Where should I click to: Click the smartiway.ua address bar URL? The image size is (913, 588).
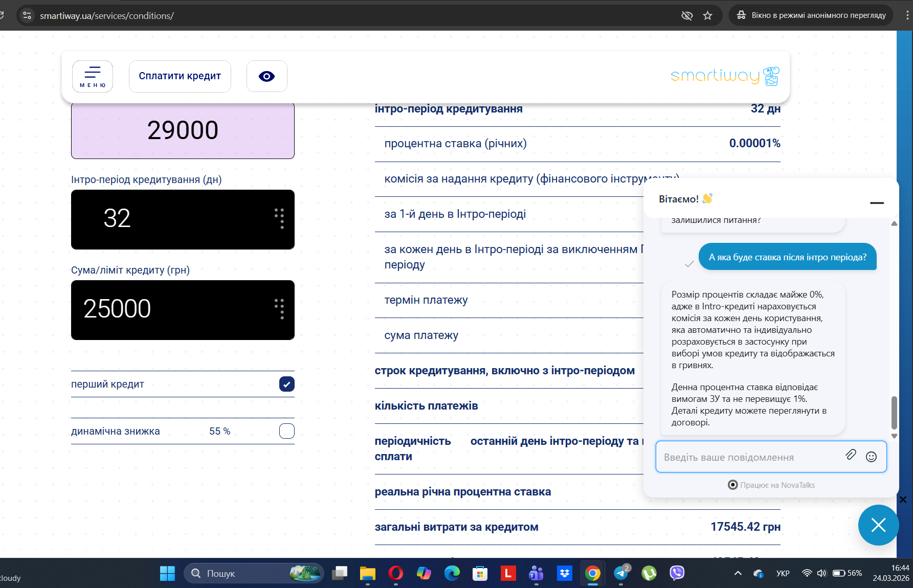[107, 16]
